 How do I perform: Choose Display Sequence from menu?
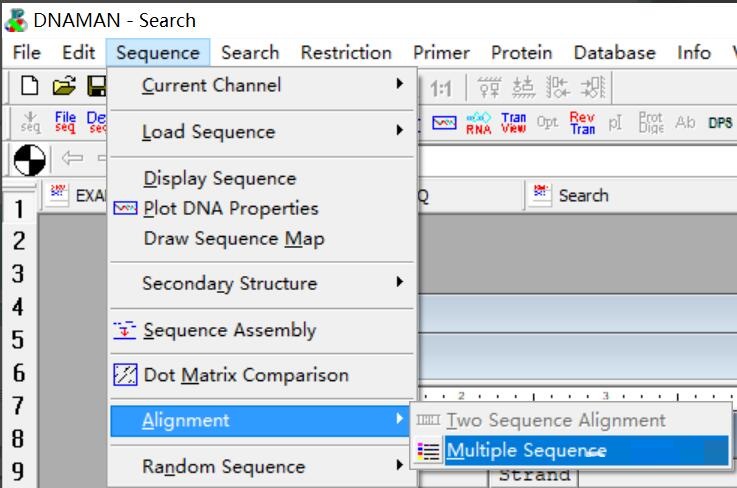coord(220,178)
